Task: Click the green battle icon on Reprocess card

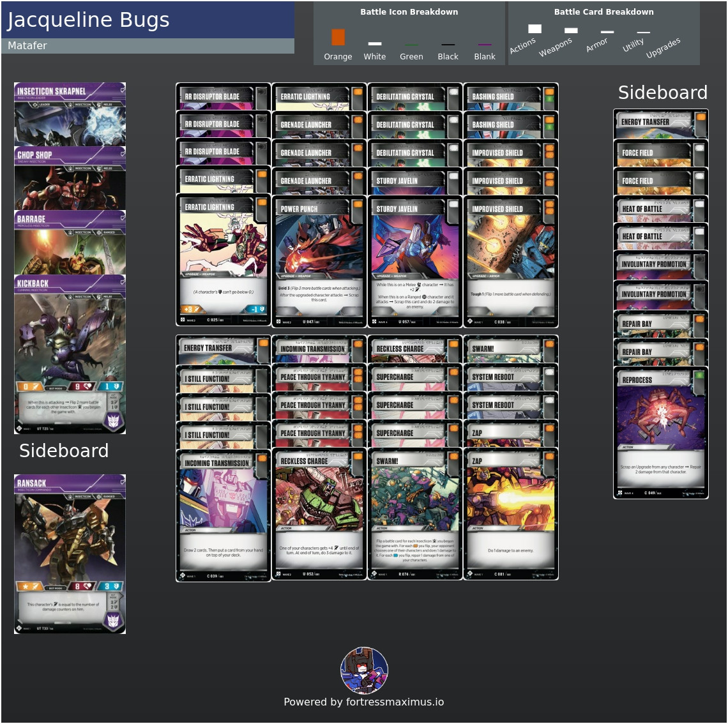Action: 699,375
